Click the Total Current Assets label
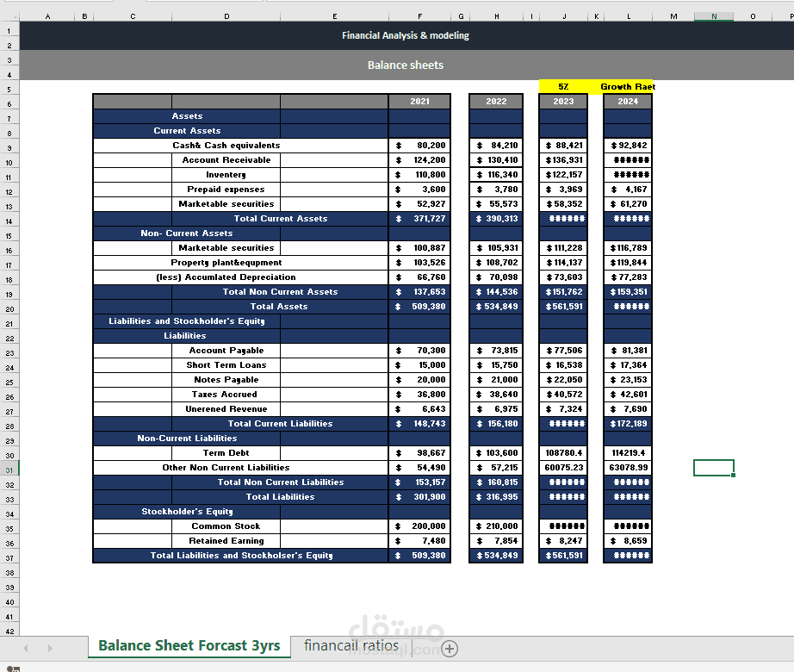794x672 pixels. 281,219
